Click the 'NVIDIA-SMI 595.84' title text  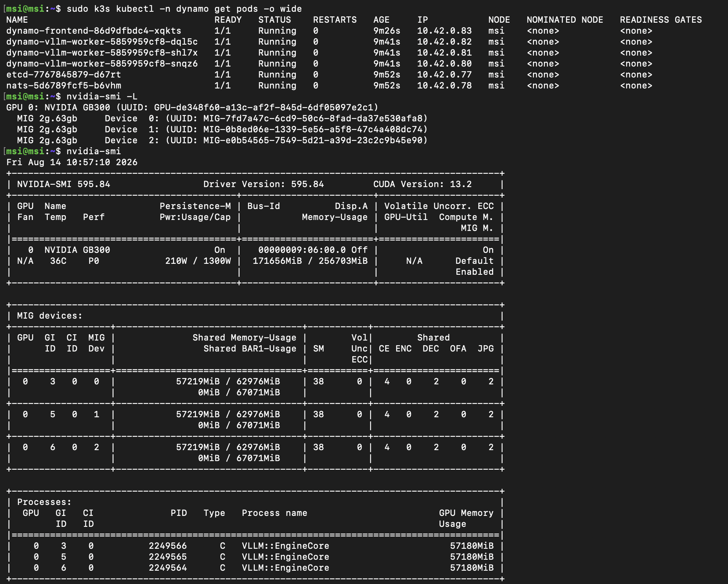(64, 184)
